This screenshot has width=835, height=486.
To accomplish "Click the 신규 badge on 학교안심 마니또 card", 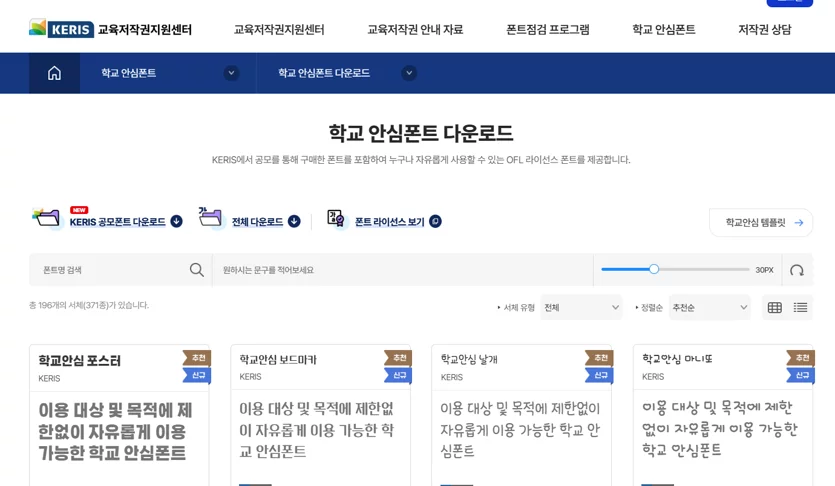I will pyautogui.click(x=801, y=375).
